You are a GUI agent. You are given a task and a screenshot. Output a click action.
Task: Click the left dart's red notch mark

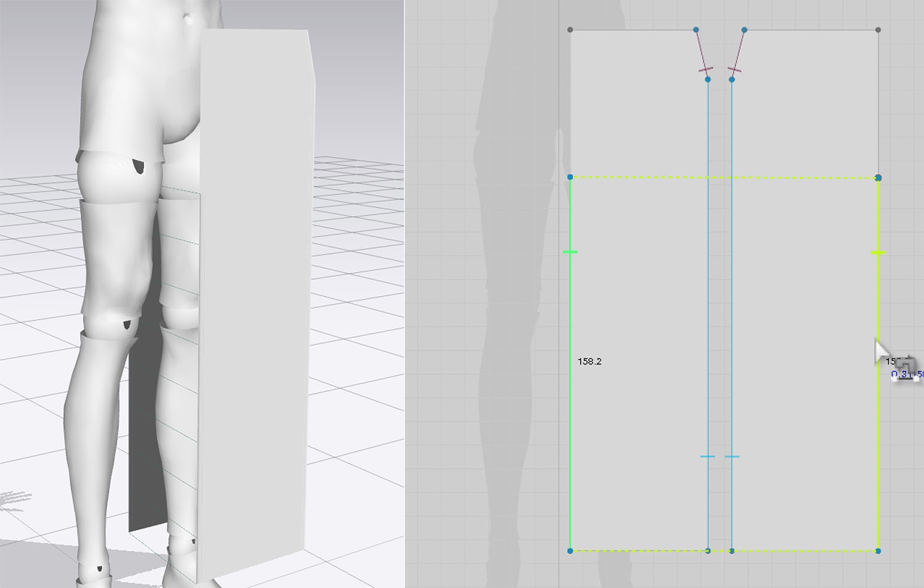(705, 70)
